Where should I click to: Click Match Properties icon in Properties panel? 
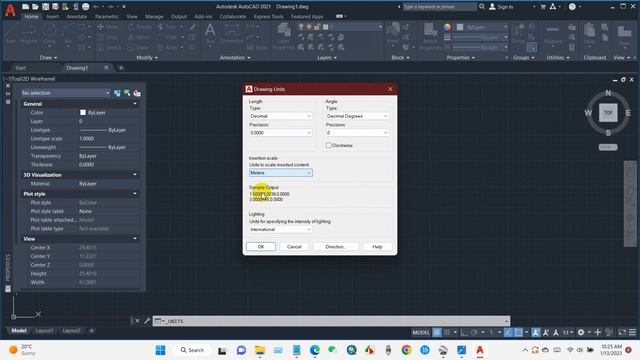click(x=430, y=35)
